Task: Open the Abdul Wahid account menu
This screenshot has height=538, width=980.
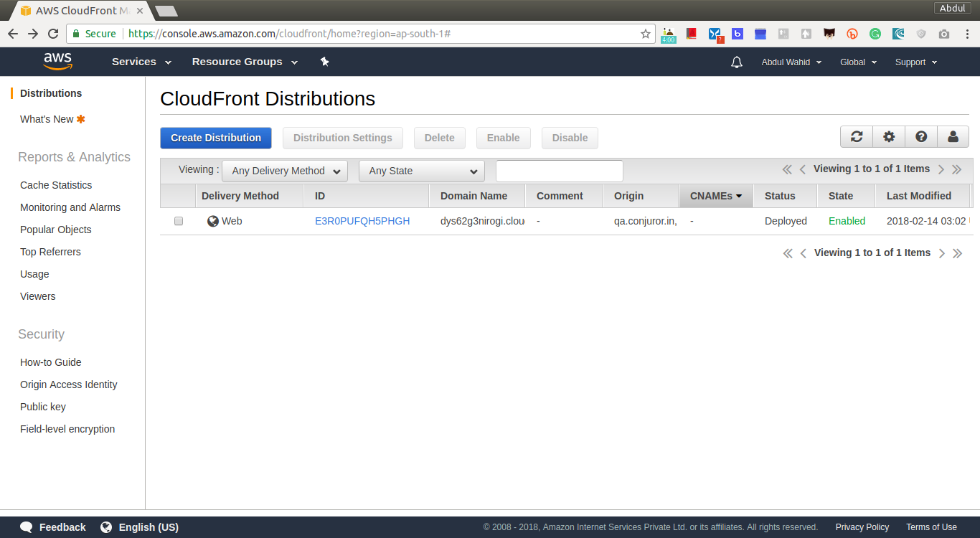Action: [x=791, y=62]
